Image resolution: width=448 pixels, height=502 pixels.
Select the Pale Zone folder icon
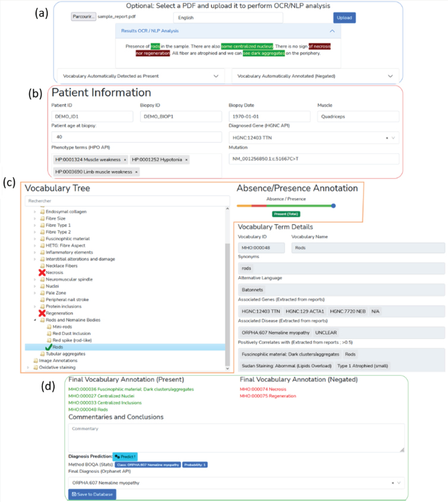(42, 293)
